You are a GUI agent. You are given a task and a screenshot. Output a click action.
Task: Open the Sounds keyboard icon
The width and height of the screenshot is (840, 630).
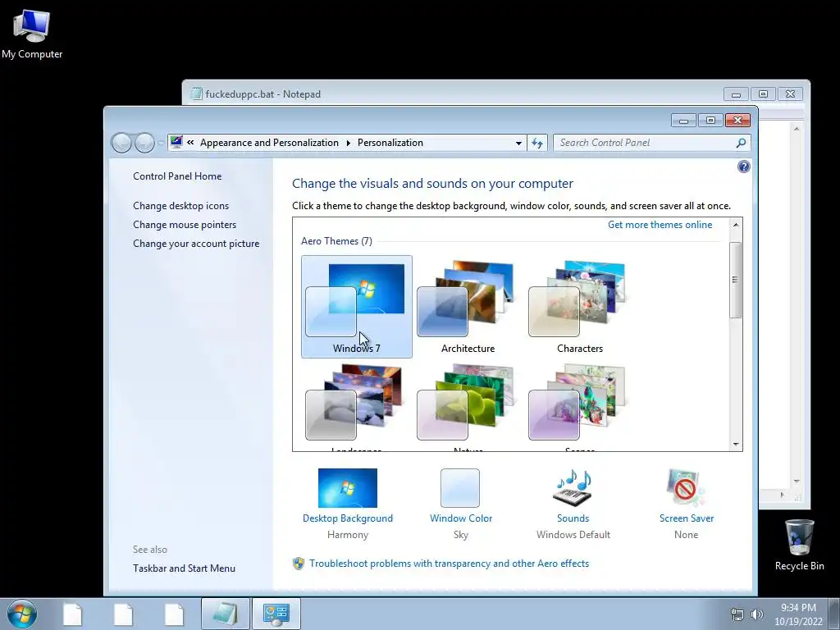tap(573, 488)
